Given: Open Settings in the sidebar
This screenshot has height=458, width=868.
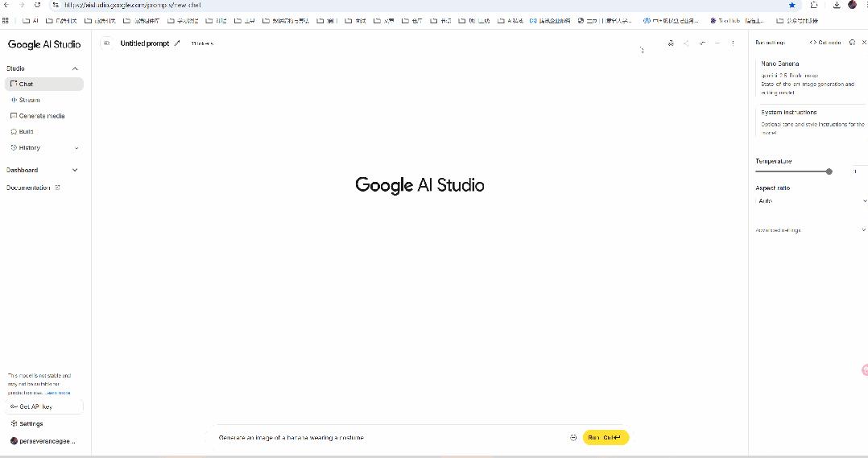Looking at the screenshot, I should click(44, 423).
